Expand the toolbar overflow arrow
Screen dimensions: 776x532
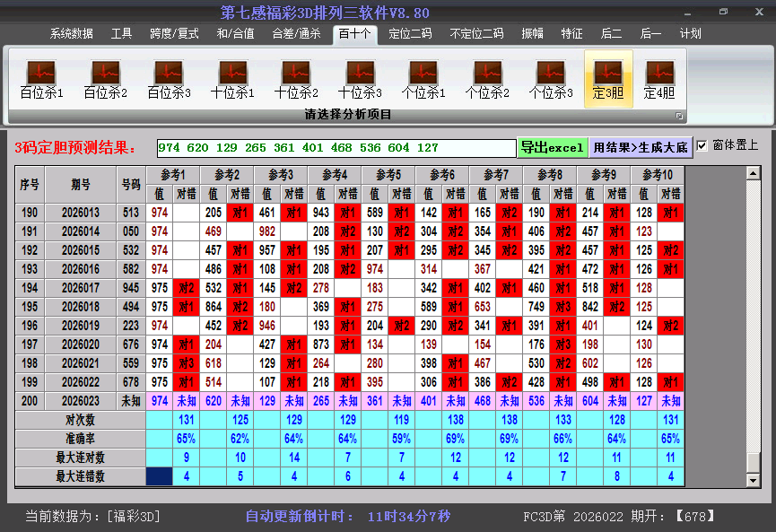(678, 117)
